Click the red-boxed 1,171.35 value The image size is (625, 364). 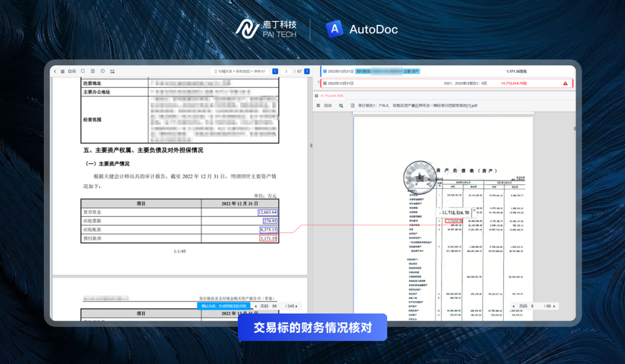pos(269,238)
